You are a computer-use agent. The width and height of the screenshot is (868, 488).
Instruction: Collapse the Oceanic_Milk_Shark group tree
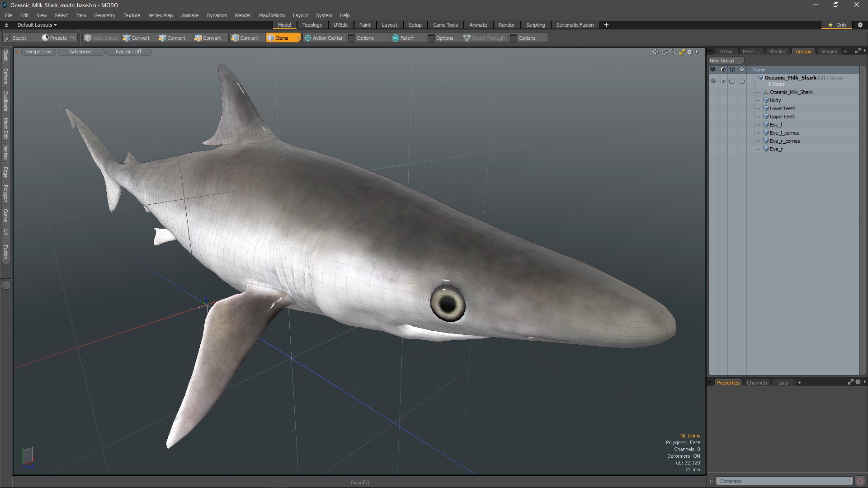(x=755, y=81)
